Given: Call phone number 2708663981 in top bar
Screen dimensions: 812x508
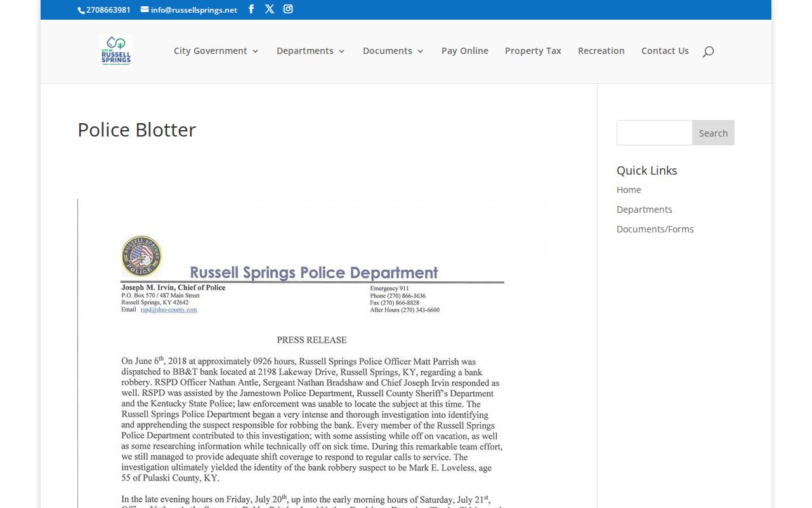Looking at the screenshot, I should point(105,10).
